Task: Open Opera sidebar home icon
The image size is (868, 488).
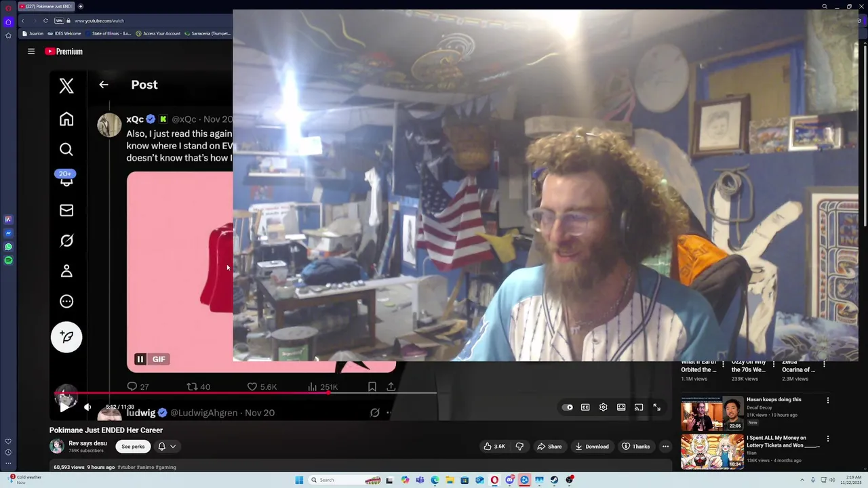Action: [8, 22]
